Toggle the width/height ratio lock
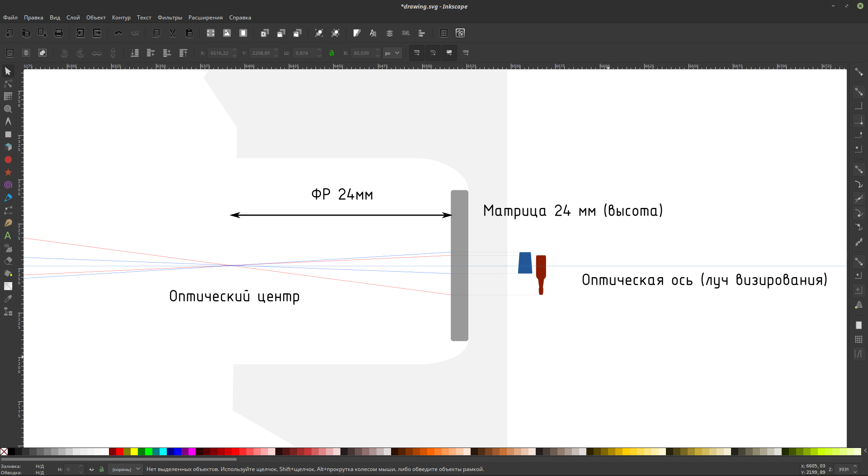Image resolution: width=868 pixels, height=476 pixels. coord(331,53)
